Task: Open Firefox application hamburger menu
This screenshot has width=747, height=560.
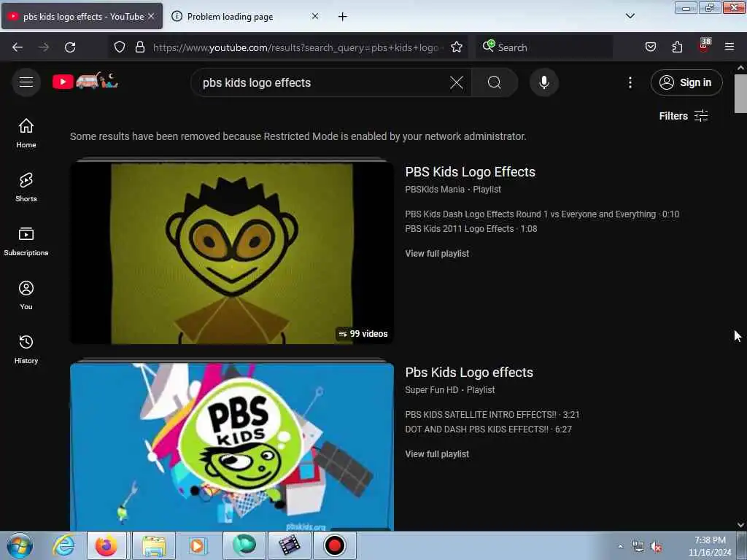Action: pyautogui.click(x=729, y=47)
